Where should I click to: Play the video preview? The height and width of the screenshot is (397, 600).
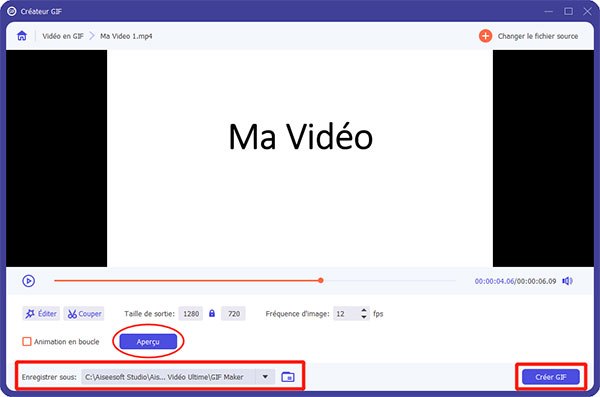click(x=28, y=281)
